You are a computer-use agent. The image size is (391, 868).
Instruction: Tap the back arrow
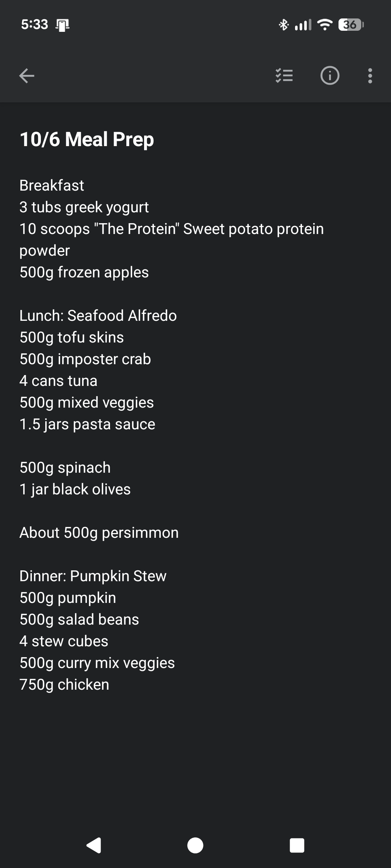point(27,76)
